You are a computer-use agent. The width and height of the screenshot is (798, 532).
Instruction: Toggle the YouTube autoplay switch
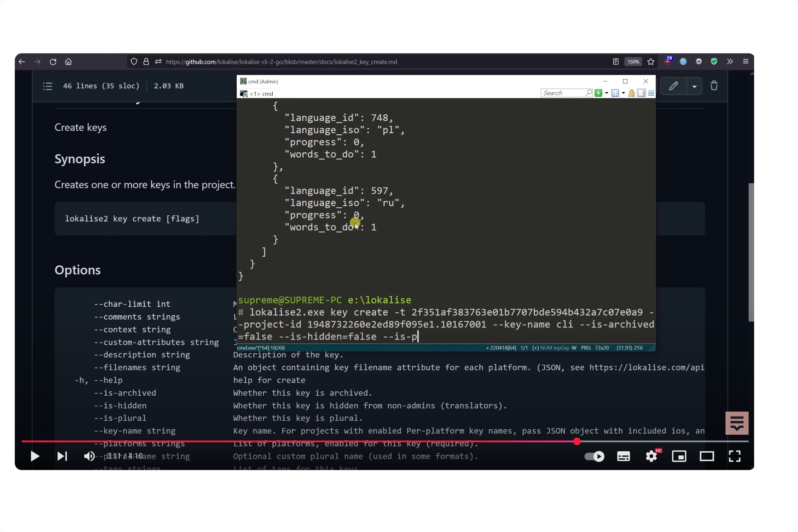click(x=595, y=456)
